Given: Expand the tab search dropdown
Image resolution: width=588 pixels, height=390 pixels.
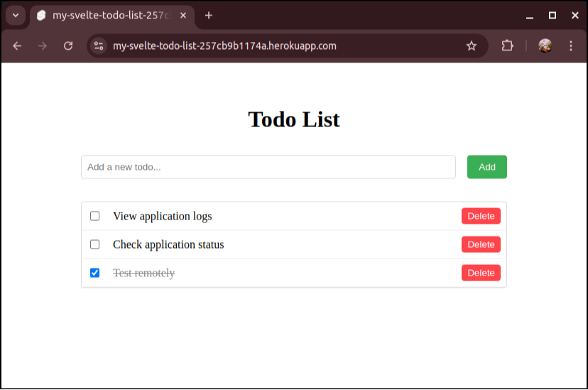Looking at the screenshot, I should click(x=14, y=15).
